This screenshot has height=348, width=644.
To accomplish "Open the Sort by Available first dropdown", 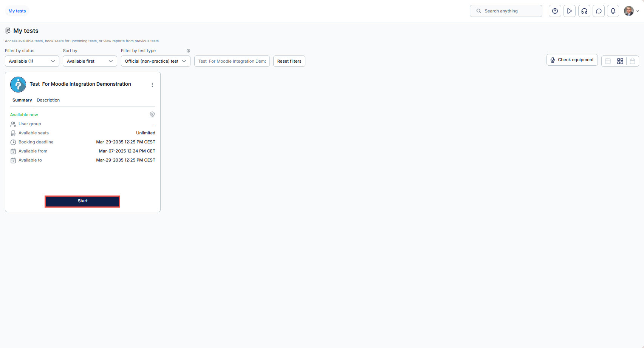I will pyautogui.click(x=90, y=61).
